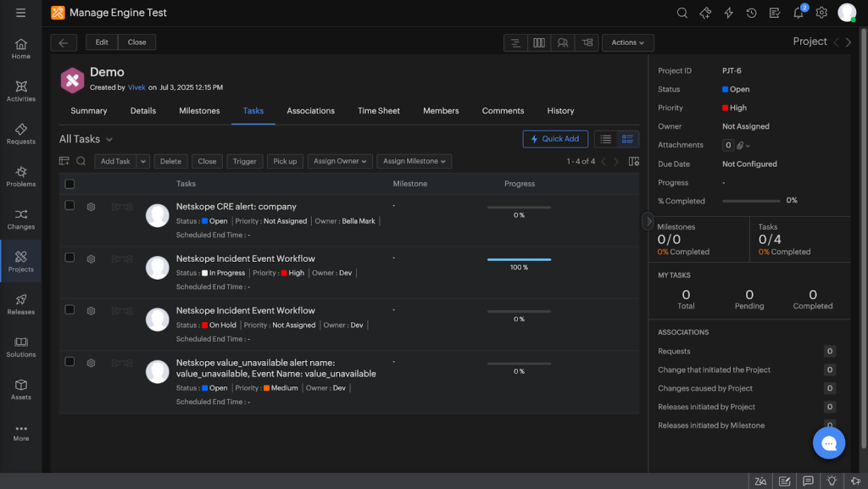Switch to the Time Sheet tab
Viewport: 868px width, 489px height.
pos(379,111)
